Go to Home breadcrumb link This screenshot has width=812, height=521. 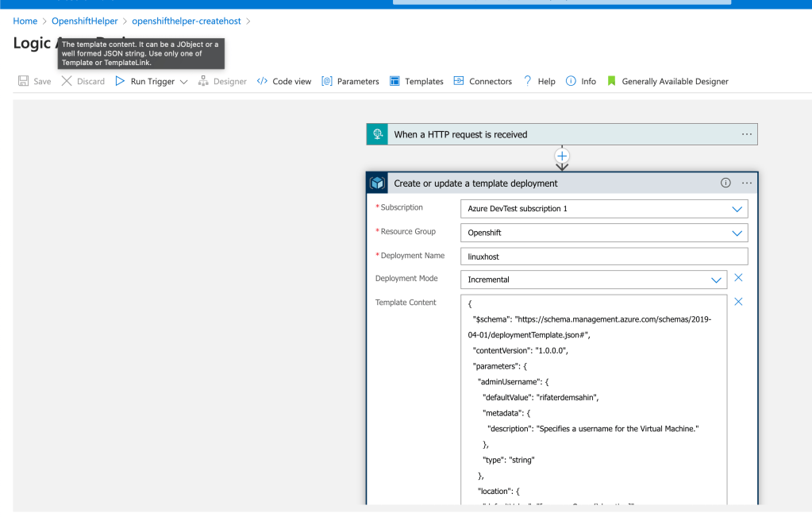25,21
